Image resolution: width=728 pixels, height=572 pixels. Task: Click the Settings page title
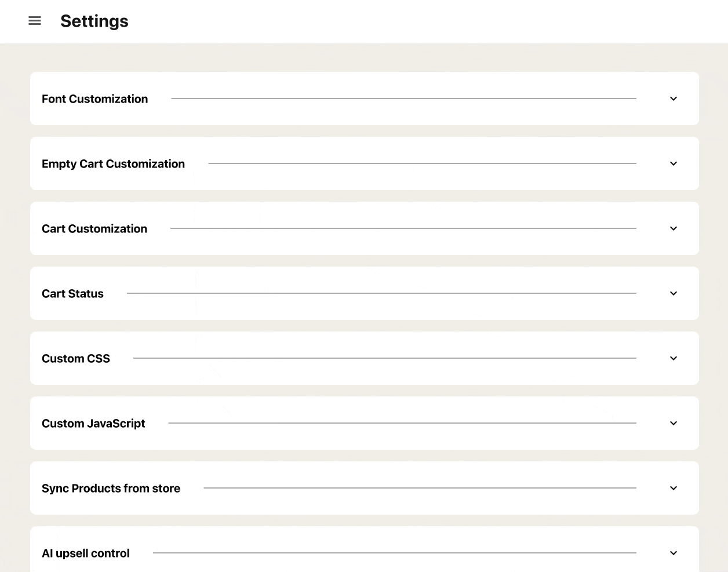tap(94, 21)
